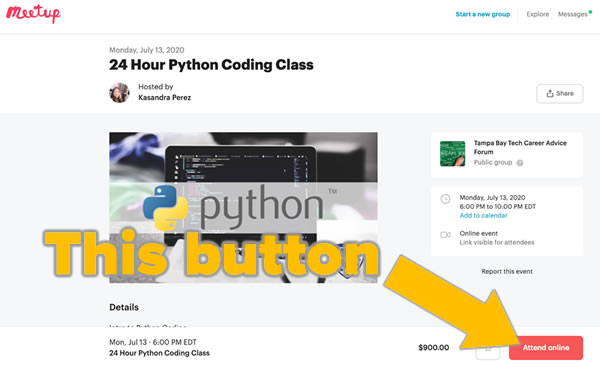This screenshot has height=367, width=600.
Task: Open host Kasandra Perez's avatar photo
Action: (x=119, y=92)
